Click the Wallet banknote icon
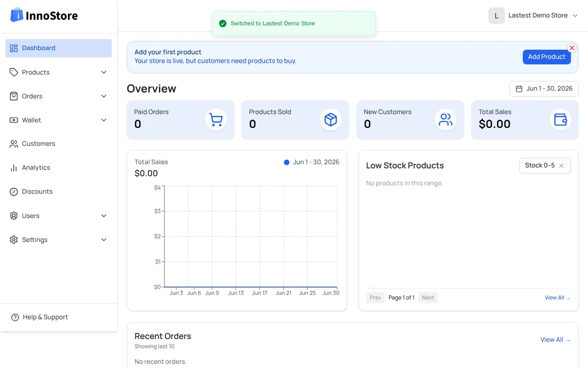The width and height of the screenshot is (588, 368). tap(14, 120)
